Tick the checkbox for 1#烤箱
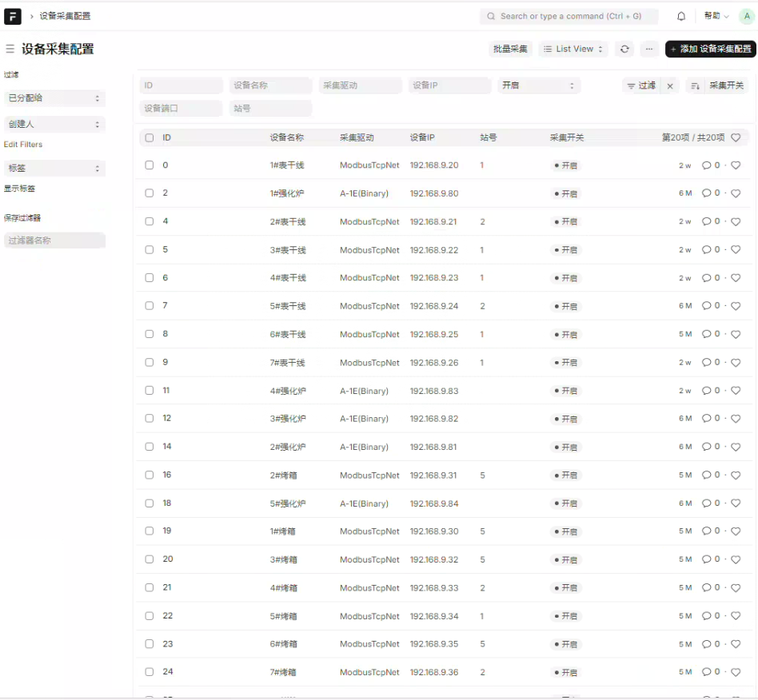The image size is (758, 700). coord(149,531)
